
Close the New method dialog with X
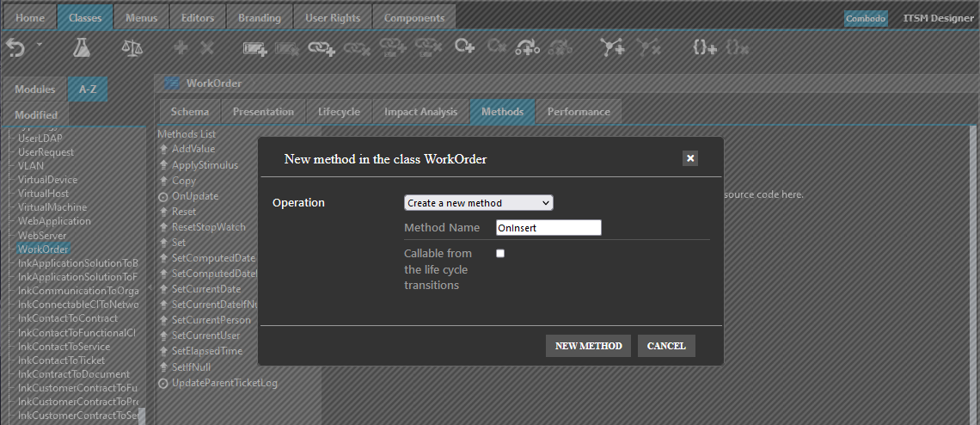[689, 158]
